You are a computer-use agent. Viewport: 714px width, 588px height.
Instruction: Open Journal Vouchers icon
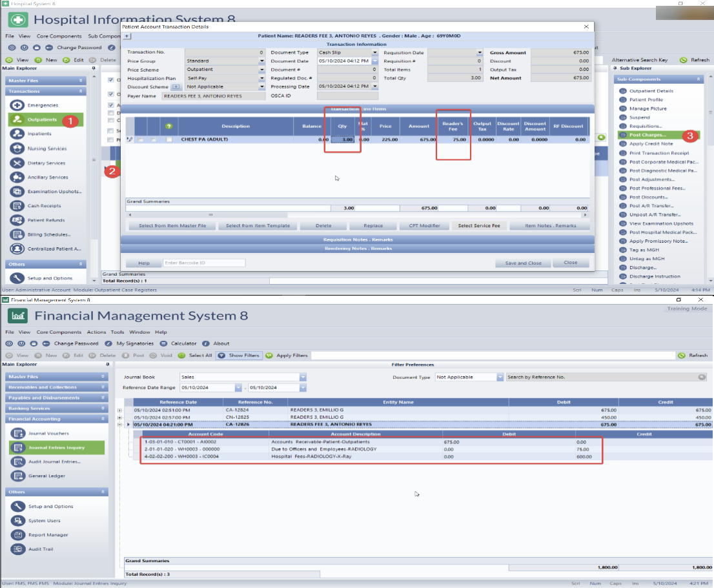17,433
